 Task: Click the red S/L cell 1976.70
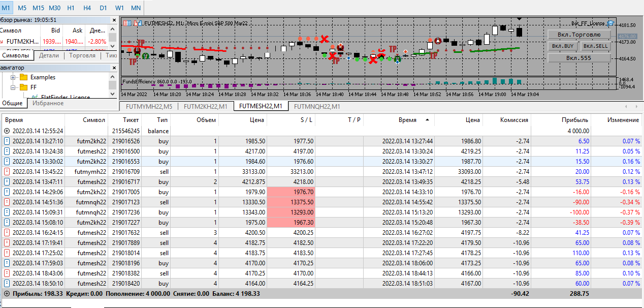point(291,192)
